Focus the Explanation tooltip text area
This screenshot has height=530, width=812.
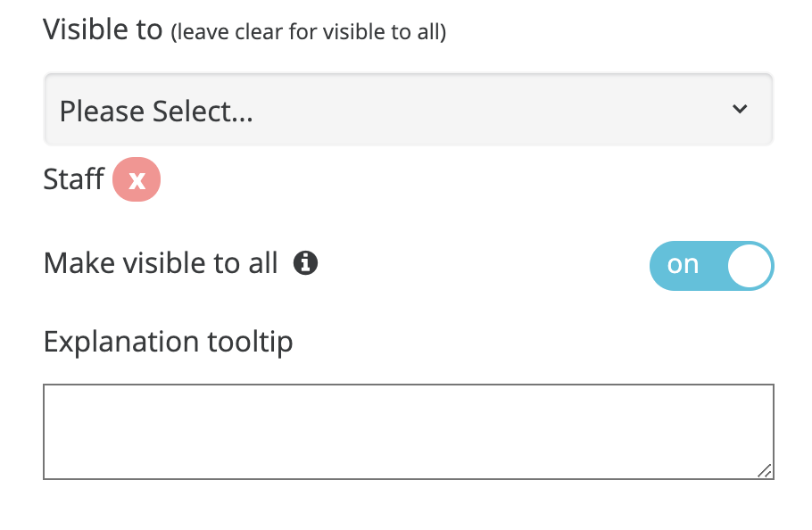408,432
